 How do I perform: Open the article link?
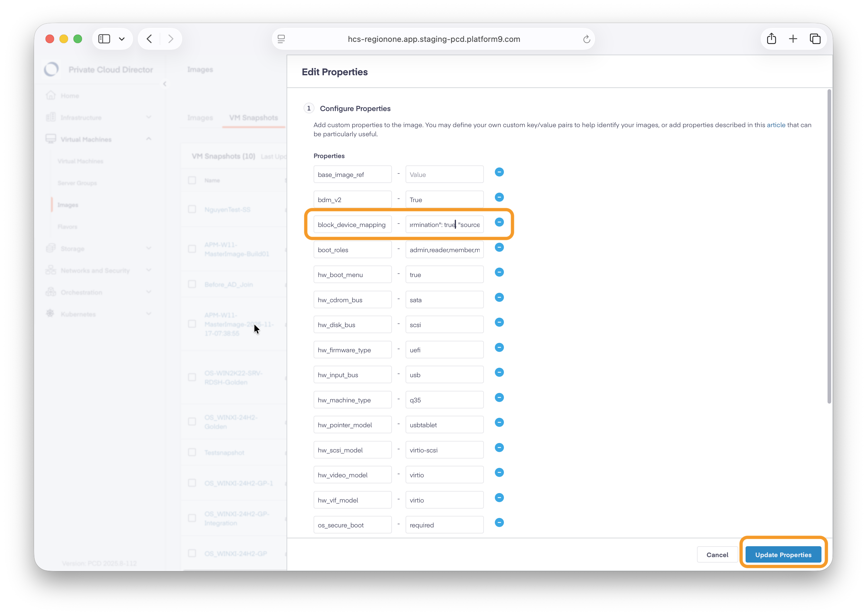pyautogui.click(x=776, y=125)
